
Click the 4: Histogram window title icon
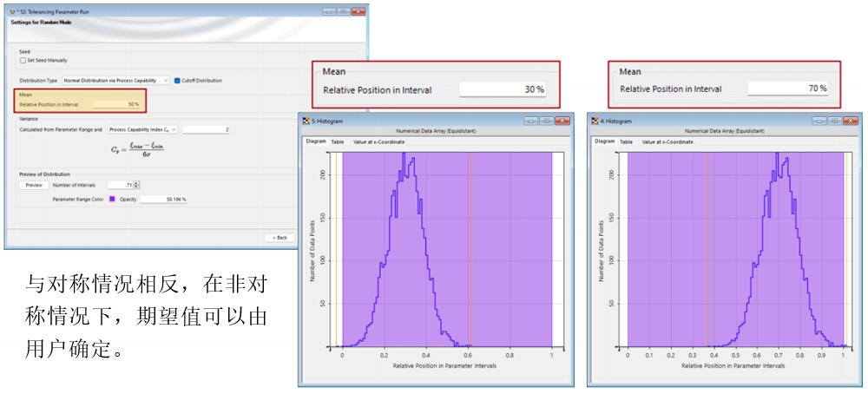tap(595, 121)
